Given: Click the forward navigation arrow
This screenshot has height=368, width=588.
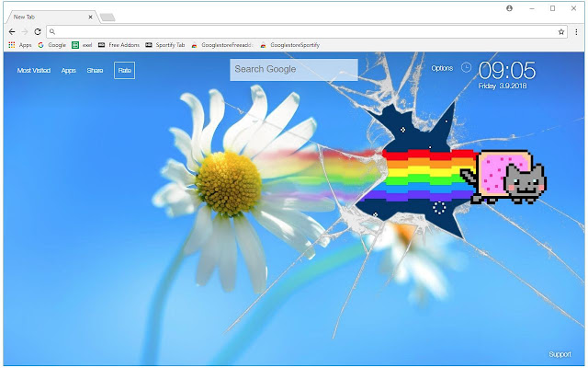Looking at the screenshot, I should [25, 32].
